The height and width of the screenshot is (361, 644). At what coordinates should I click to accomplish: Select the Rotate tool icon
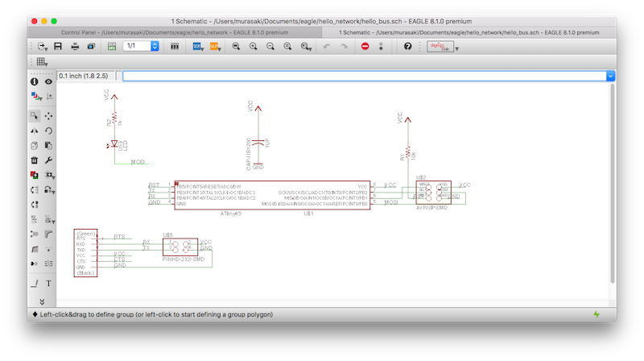[49, 131]
